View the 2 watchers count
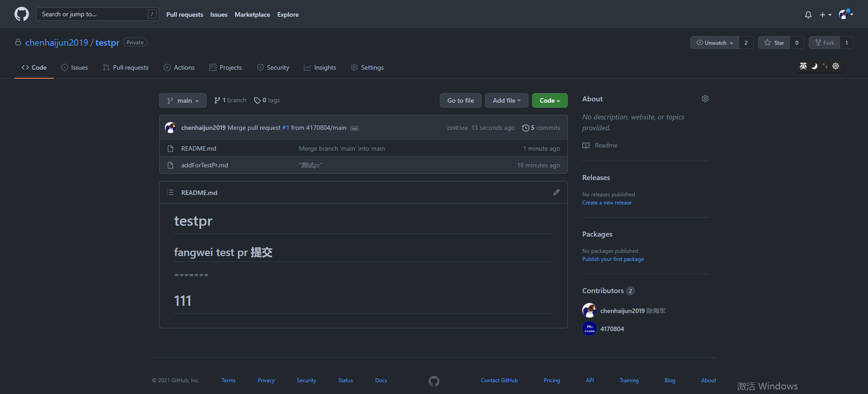 pos(746,43)
